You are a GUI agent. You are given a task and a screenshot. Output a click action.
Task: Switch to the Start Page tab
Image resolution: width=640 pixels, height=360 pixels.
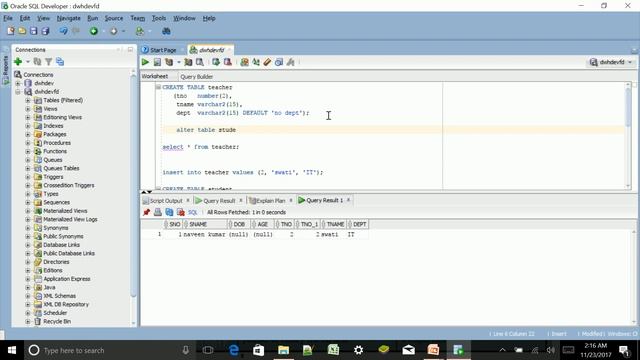click(x=163, y=50)
